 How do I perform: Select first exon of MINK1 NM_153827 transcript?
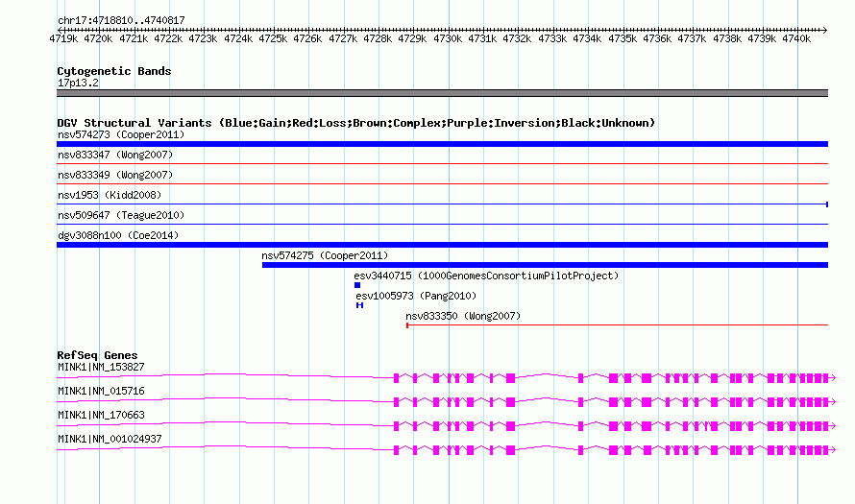(x=397, y=378)
